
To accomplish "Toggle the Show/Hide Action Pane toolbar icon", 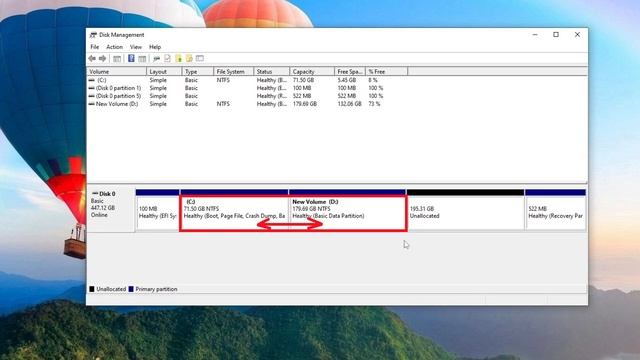I will (x=142, y=58).
